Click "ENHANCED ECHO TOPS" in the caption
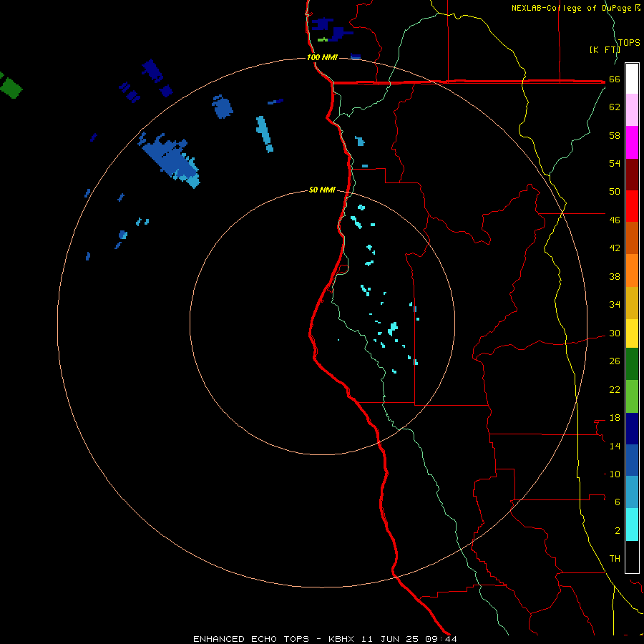 pos(251,639)
